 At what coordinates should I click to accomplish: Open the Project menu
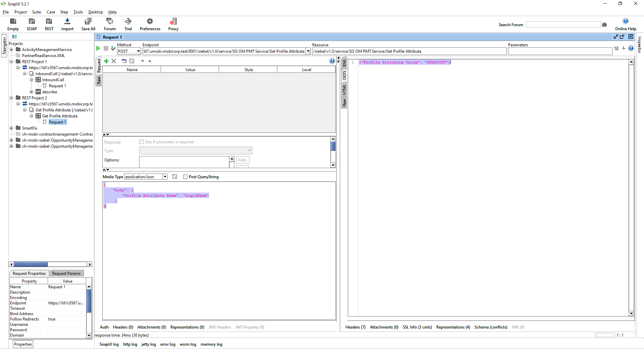coord(20,12)
